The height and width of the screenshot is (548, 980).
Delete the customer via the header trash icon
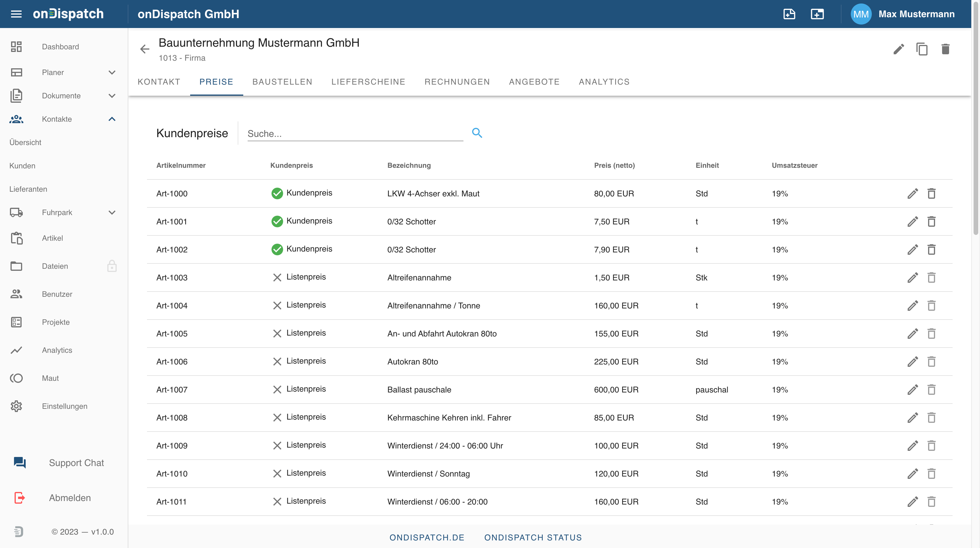[945, 49]
